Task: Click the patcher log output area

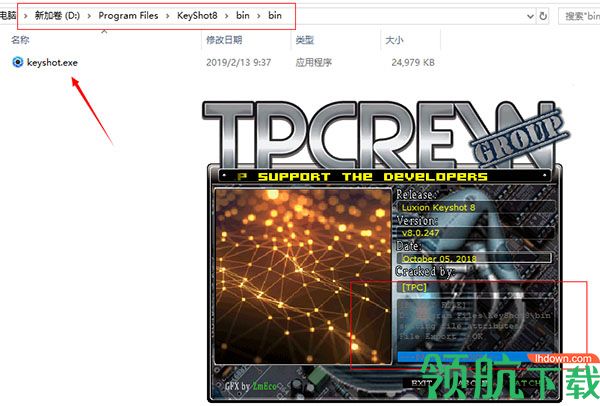Action: click(475, 323)
